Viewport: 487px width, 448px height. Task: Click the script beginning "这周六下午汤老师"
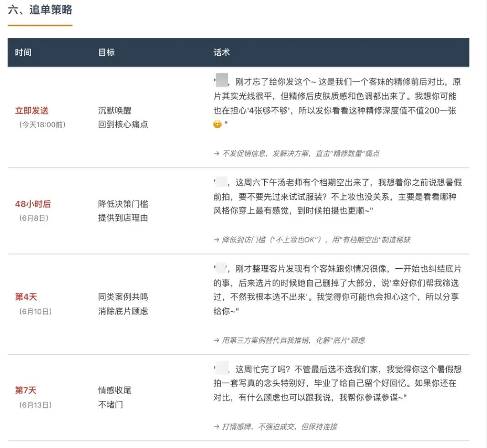(x=338, y=197)
